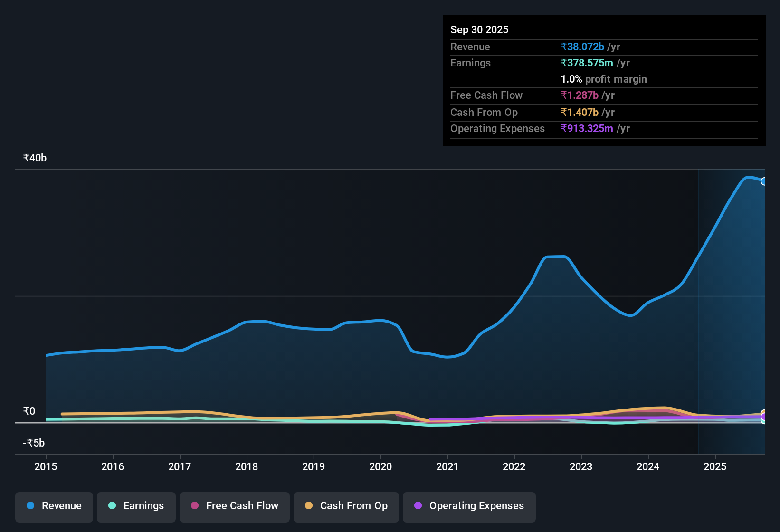Toggle the Revenue series visibility

54,506
